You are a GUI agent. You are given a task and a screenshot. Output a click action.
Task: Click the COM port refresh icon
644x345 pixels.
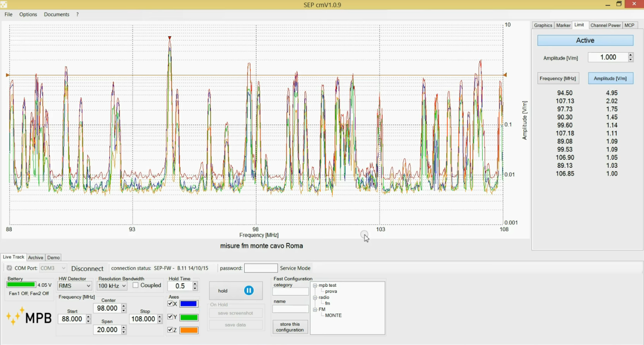coord(9,268)
